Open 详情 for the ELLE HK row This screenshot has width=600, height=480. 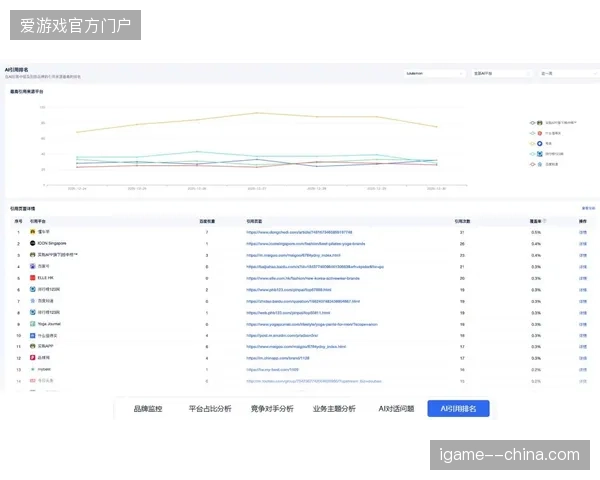[583, 278]
